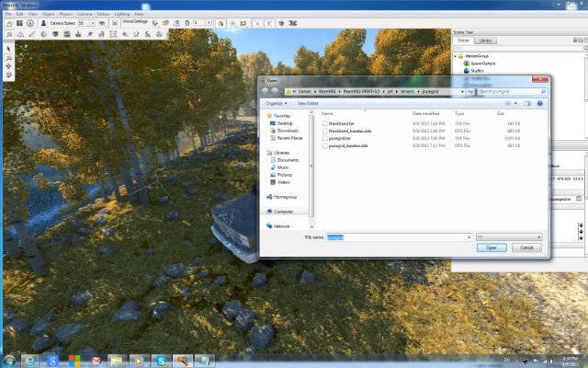
Task: Select Recent Places in navigation pane
Action: pyautogui.click(x=287, y=138)
